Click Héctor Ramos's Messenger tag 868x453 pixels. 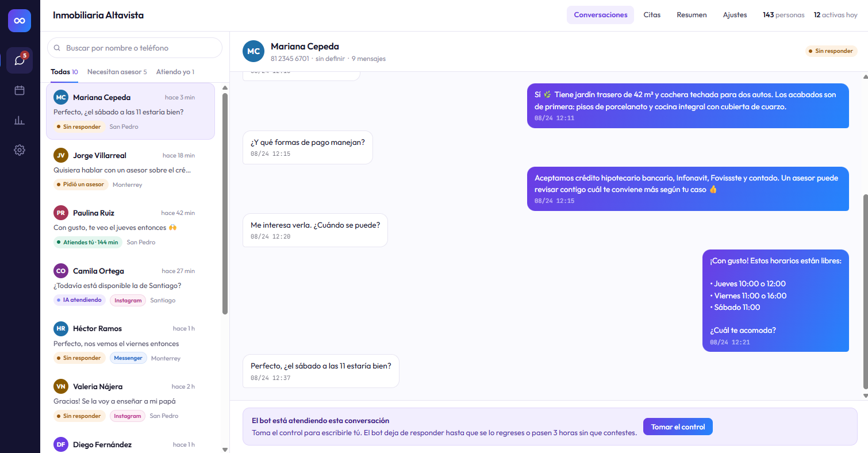[128, 358]
